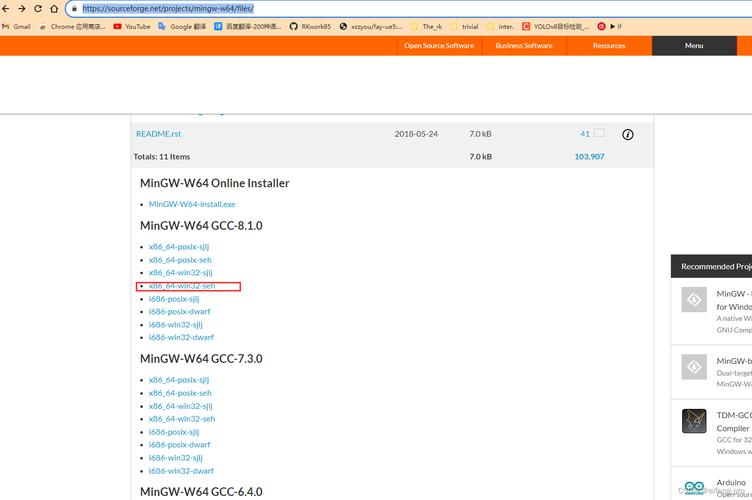The image size is (752, 500).
Task: Open the MinGW-b recommended project thumbnail
Action: [x=694, y=367]
